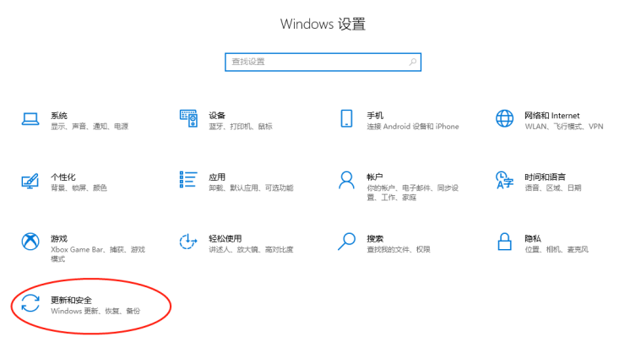Open the 隐私 lock icon
Screen dimensions: 630x364
point(504,242)
